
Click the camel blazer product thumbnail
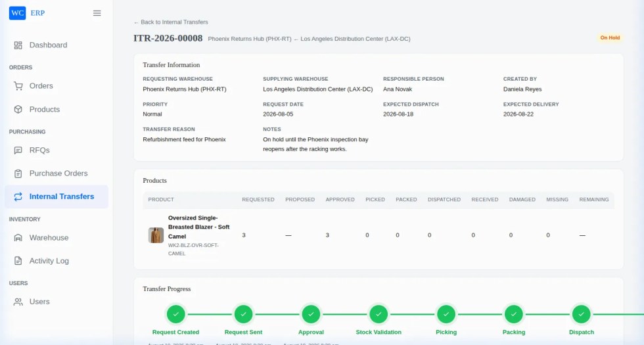156,235
